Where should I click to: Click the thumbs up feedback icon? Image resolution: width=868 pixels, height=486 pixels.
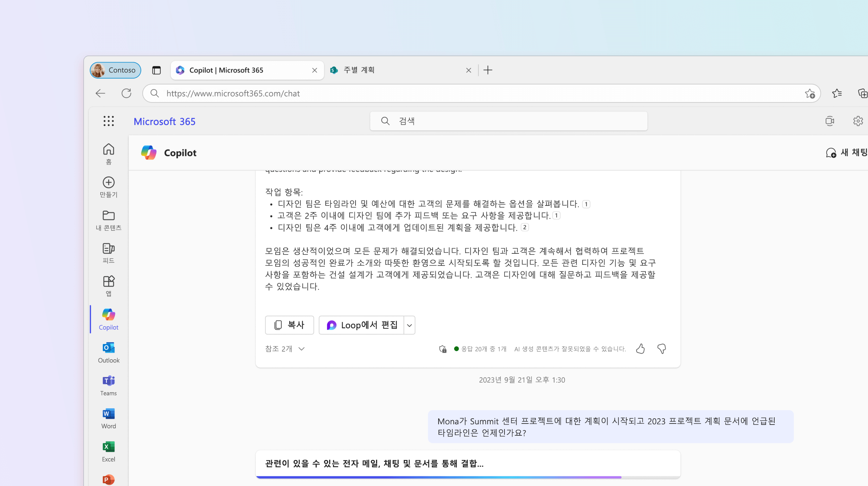641,349
